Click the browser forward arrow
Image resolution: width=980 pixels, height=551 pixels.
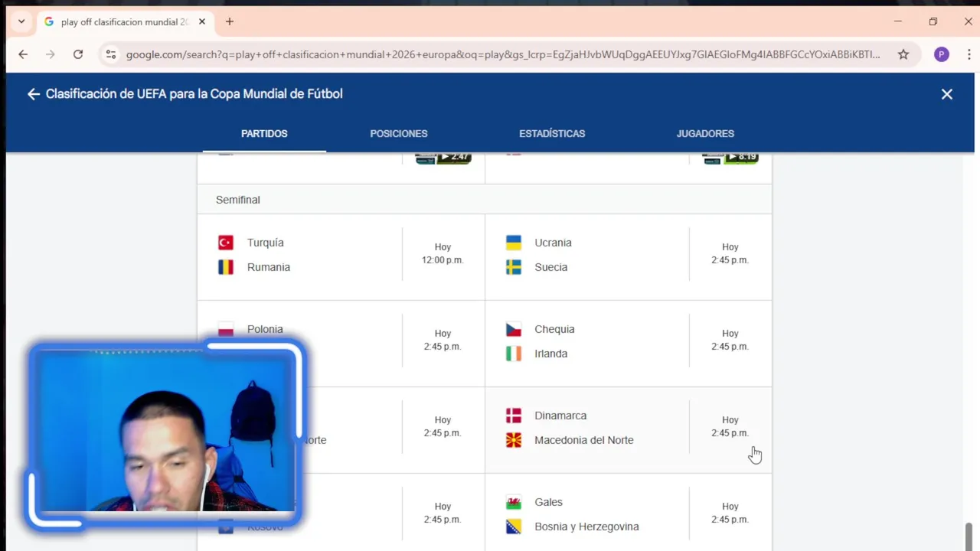pos(51,54)
